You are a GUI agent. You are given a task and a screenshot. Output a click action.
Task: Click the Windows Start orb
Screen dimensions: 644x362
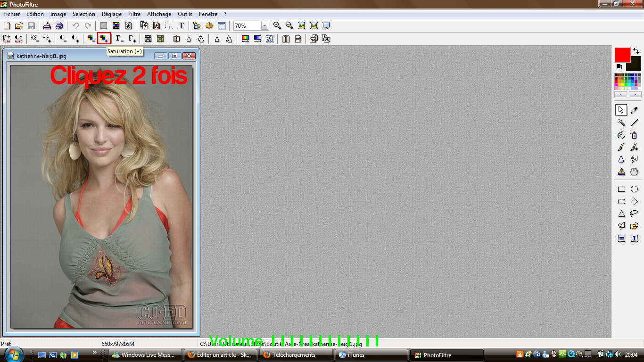pyautogui.click(x=13, y=354)
